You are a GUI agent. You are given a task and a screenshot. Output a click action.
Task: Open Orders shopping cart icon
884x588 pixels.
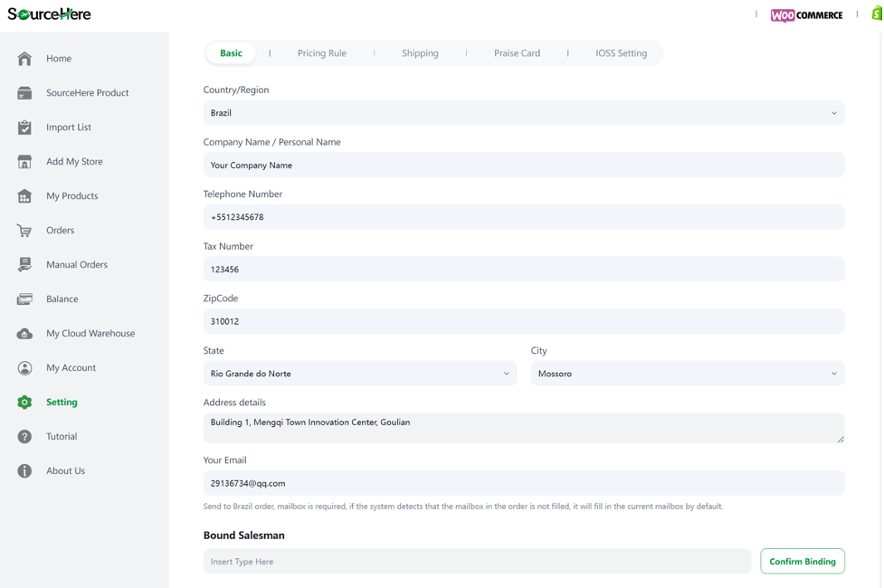(x=24, y=231)
